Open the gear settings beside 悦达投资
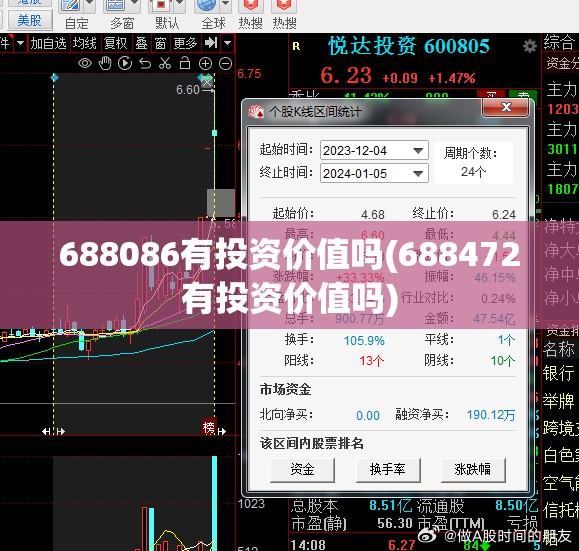This screenshot has height=551, width=579. pyautogui.click(x=530, y=47)
